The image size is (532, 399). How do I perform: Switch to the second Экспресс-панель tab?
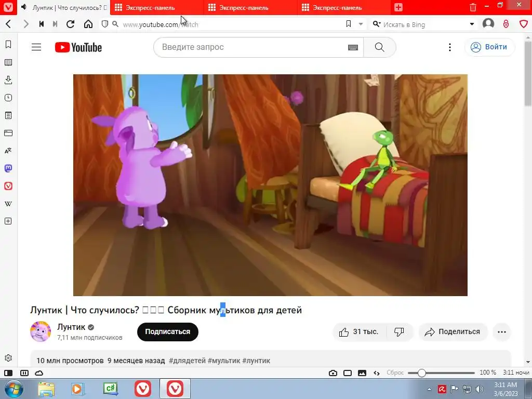point(157,7)
